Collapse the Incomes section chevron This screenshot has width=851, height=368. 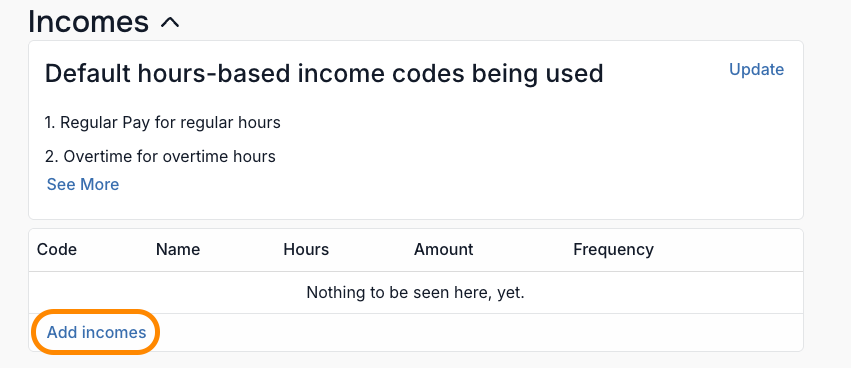click(170, 23)
